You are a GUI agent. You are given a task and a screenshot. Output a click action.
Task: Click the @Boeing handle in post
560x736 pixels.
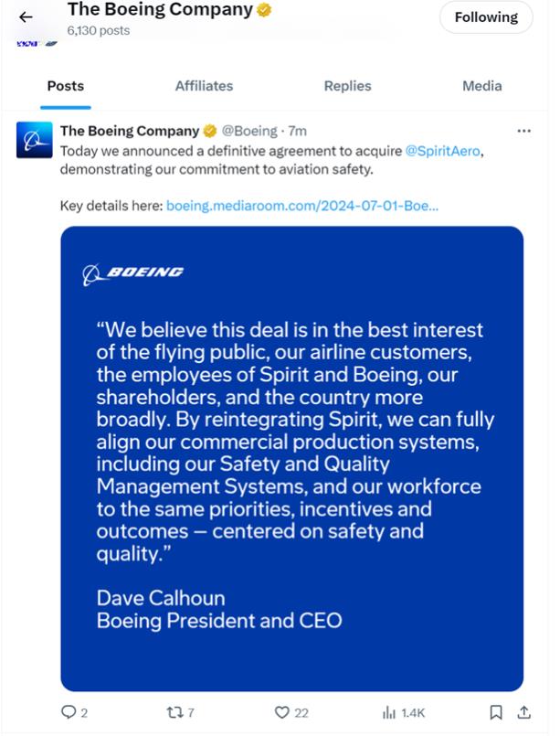pos(248,131)
